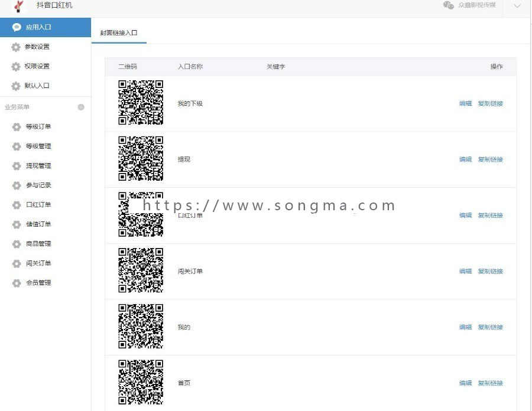532x411 pixels.
Task: Click the gear icon next to 储值订单
Action: 17,224
